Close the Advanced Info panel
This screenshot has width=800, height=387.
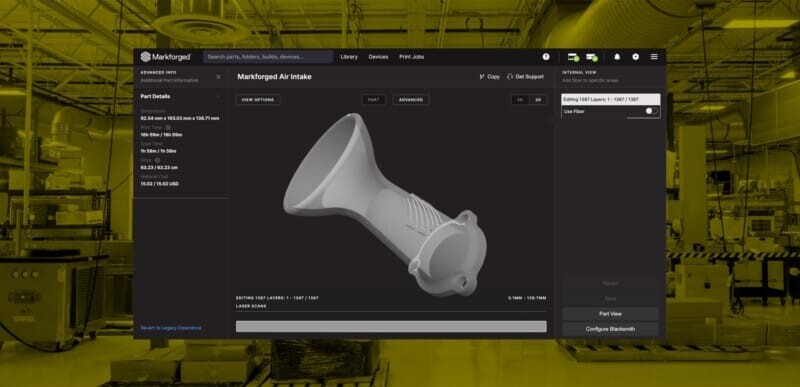[218, 76]
